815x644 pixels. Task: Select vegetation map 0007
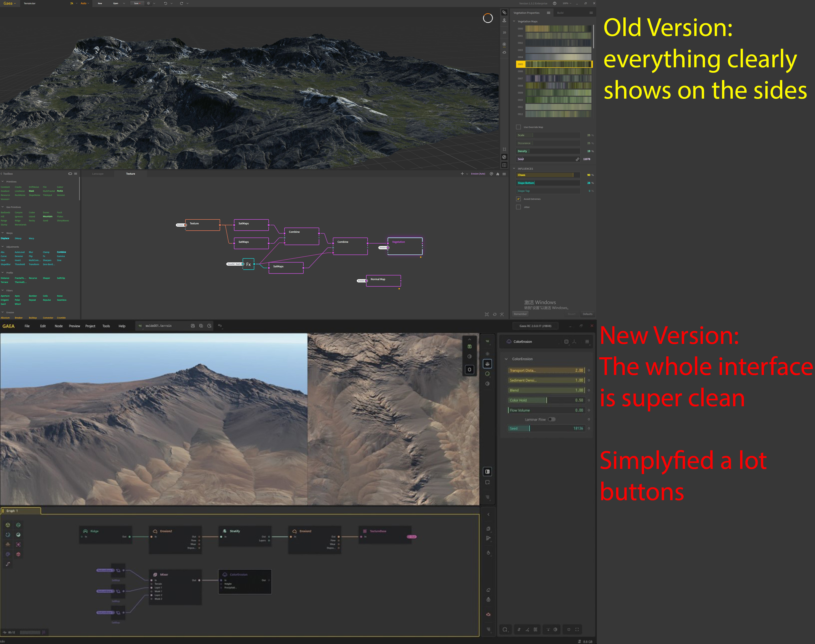tap(558, 78)
